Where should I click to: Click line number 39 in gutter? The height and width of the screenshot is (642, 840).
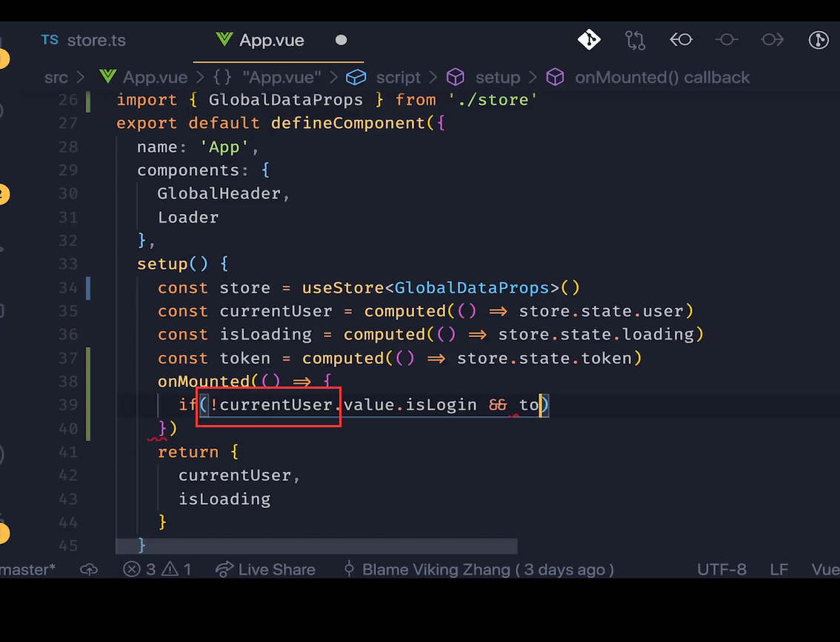point(68,404)
